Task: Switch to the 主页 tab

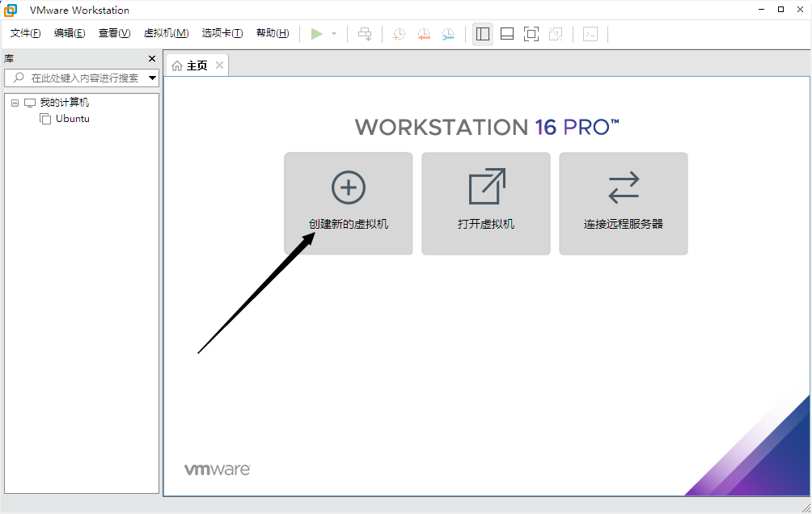Action: (x=197, y=65)
